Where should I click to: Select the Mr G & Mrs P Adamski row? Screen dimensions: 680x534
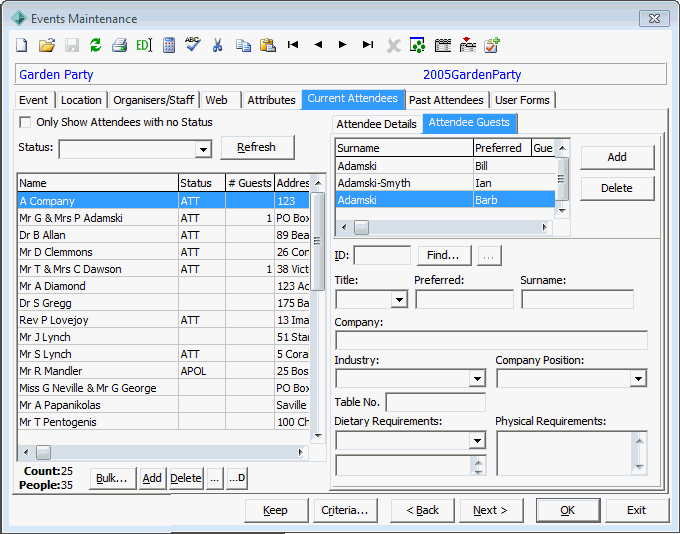point(164,218)
